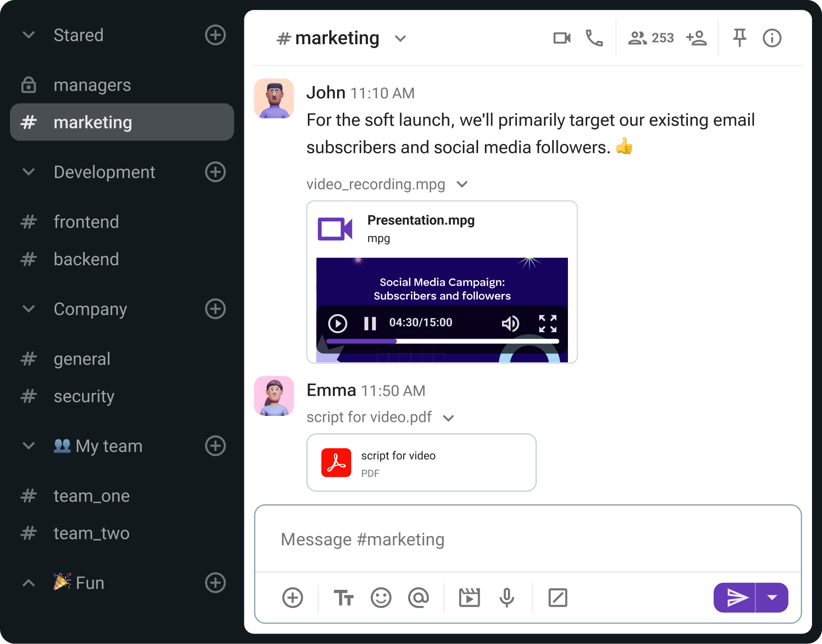
Task: View John's avatar profile
Action: click(274, 98)
